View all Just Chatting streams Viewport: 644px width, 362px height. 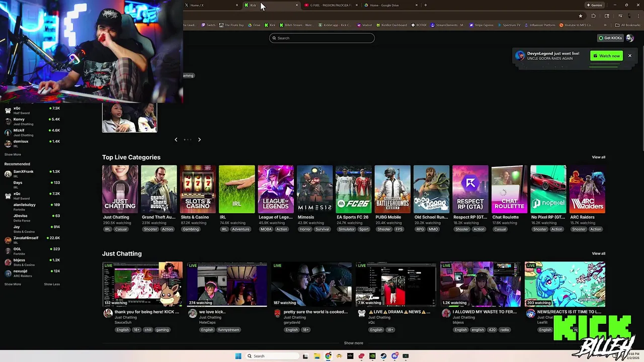click(598, 253)
